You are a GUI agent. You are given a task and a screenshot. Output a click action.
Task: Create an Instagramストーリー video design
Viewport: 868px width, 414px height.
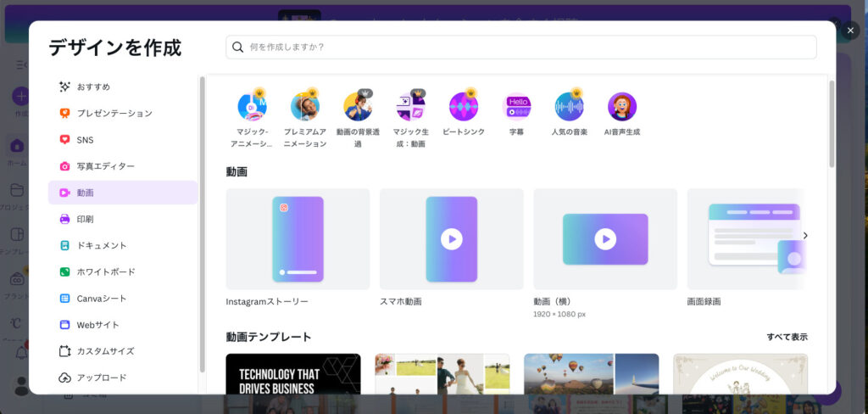(298, 239)
